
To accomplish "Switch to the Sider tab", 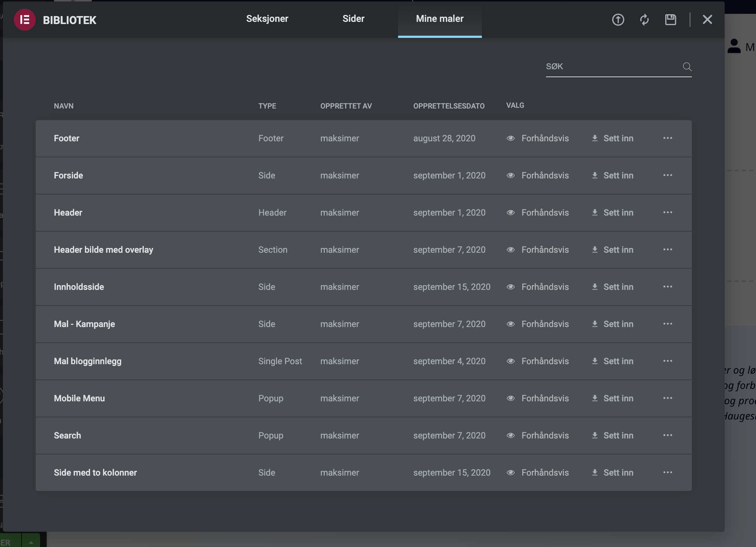I will (x=353, y=19).
